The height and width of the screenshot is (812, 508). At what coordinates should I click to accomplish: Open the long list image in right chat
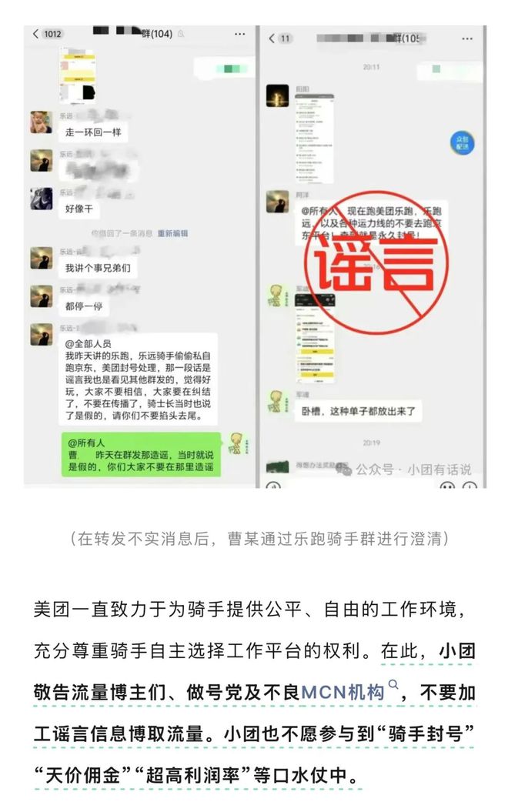pos(314,139)
